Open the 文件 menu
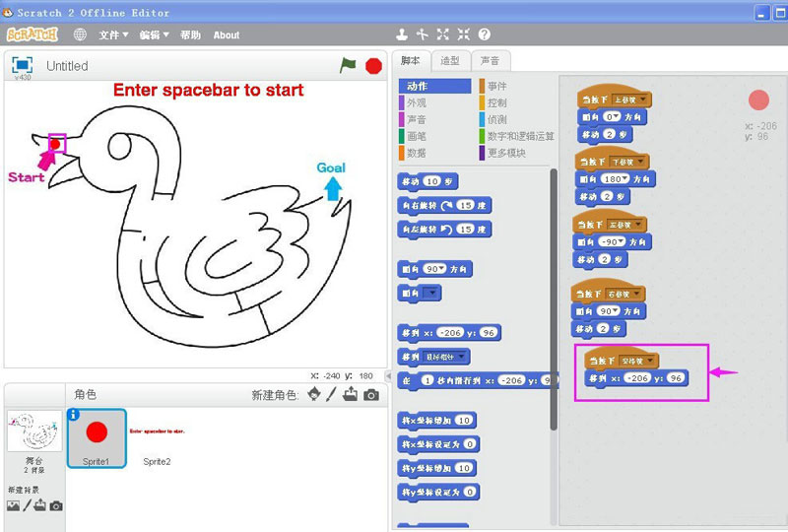This screenshot has height=532, width=788. tap(113, 34)
